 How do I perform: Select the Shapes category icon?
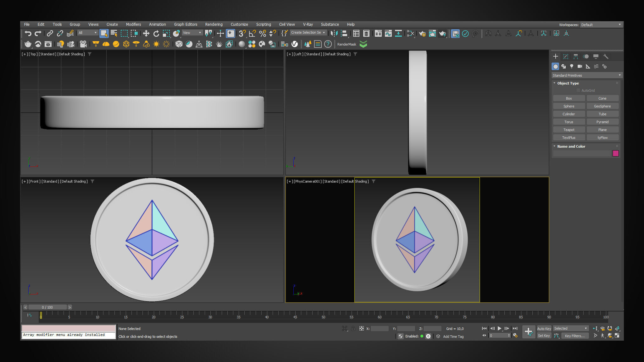tap(563, 66)
